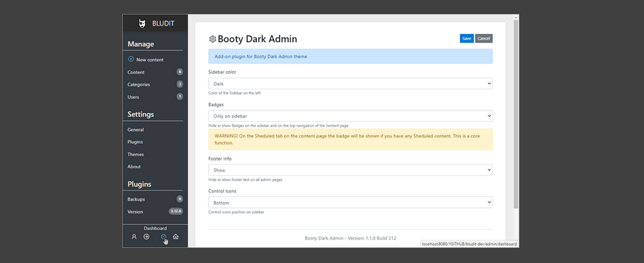Open Users in the Manage menu

point(133,97)
